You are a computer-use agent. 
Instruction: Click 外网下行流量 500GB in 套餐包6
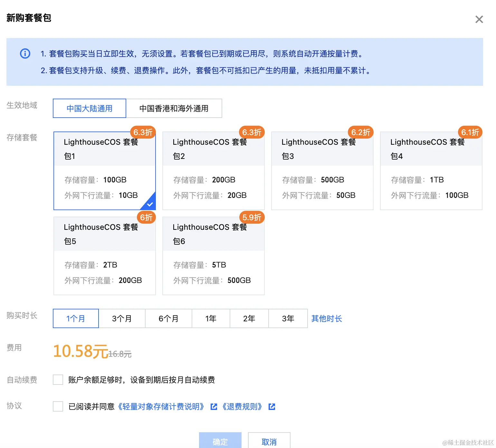pyautogui.click(x=212, y=280)
